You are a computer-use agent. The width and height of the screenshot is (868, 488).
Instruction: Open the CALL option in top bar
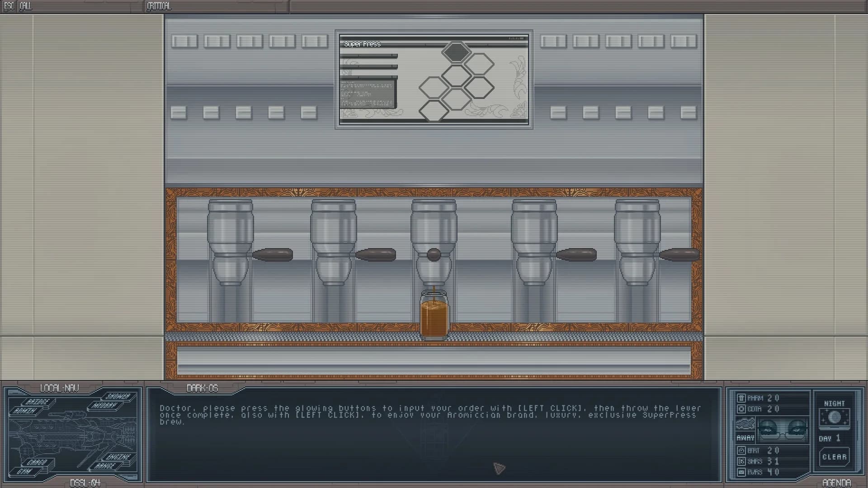point(25,6)
